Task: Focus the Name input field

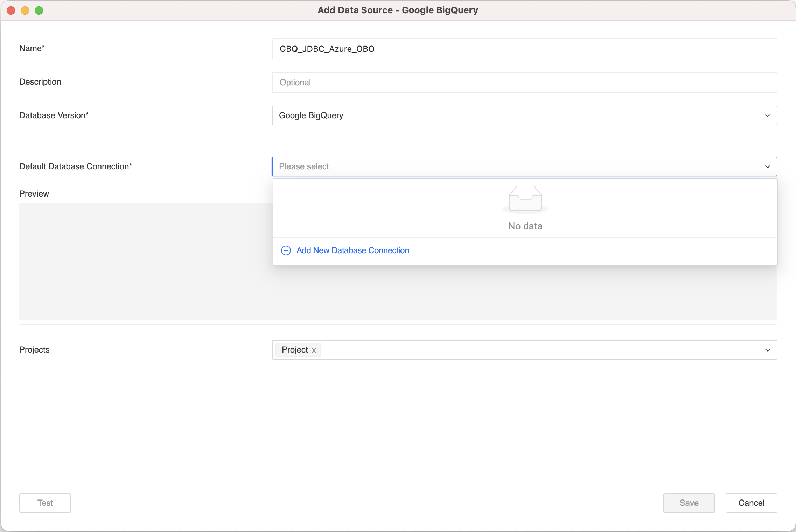Action: coord(524,49)
